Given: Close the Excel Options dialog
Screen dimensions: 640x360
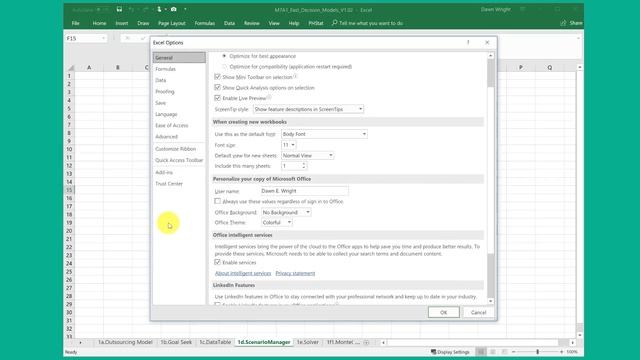Looking at the screenshot, I should [487, 42].
